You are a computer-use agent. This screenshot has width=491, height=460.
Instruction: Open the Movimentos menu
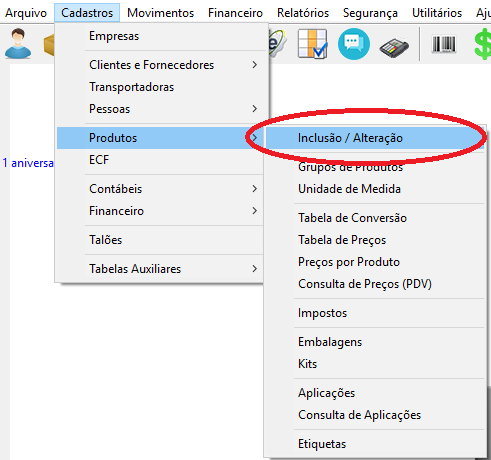[x=160, y=13]
